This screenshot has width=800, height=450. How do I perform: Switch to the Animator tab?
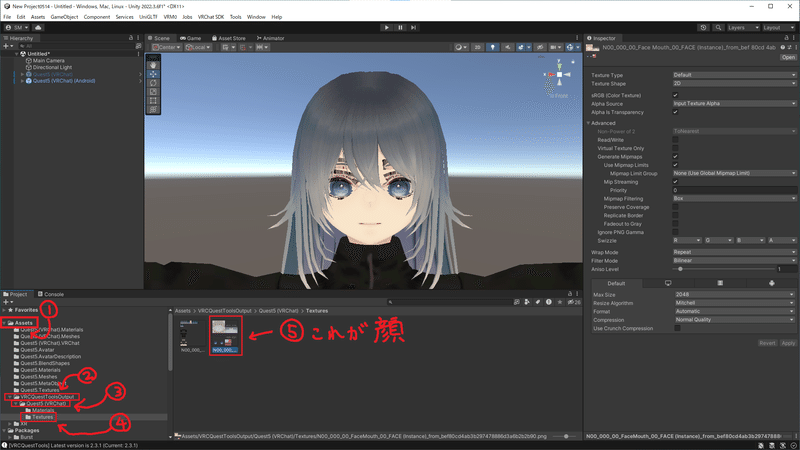(x=270, y=38)
